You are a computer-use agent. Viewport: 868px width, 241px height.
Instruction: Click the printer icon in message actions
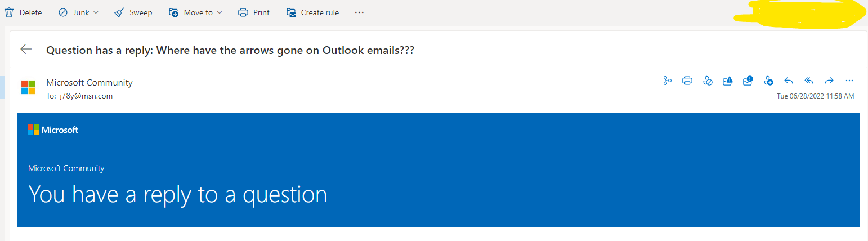(x=687, y=81)
